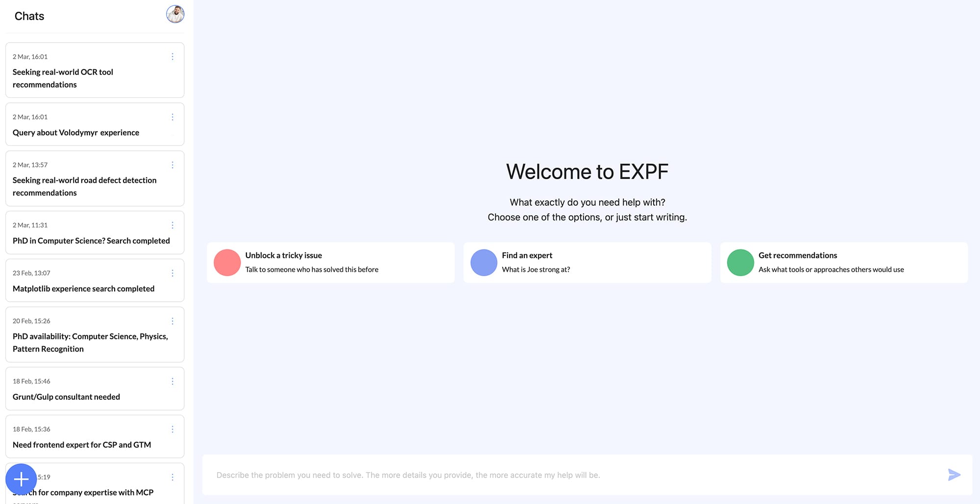This screenshot has height=504, width=980.
Task: Click the Get recommendations card
Action: tap(843, 263)
